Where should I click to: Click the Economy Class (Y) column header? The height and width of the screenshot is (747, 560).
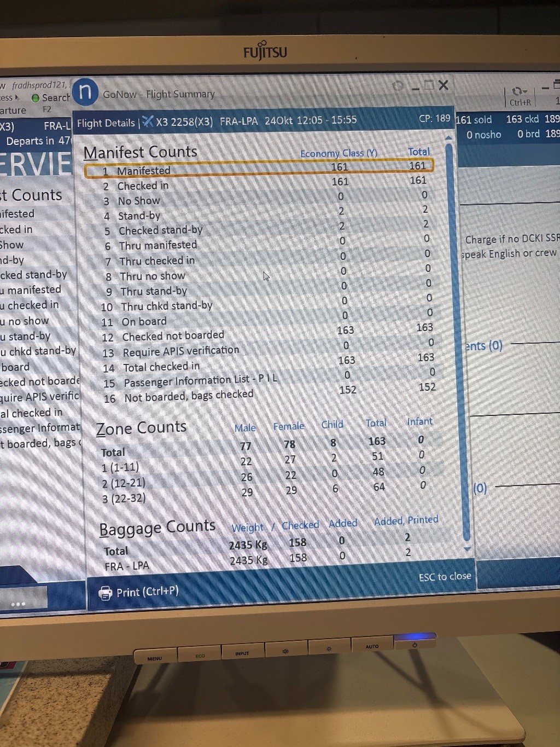click(x=339, y=153)
